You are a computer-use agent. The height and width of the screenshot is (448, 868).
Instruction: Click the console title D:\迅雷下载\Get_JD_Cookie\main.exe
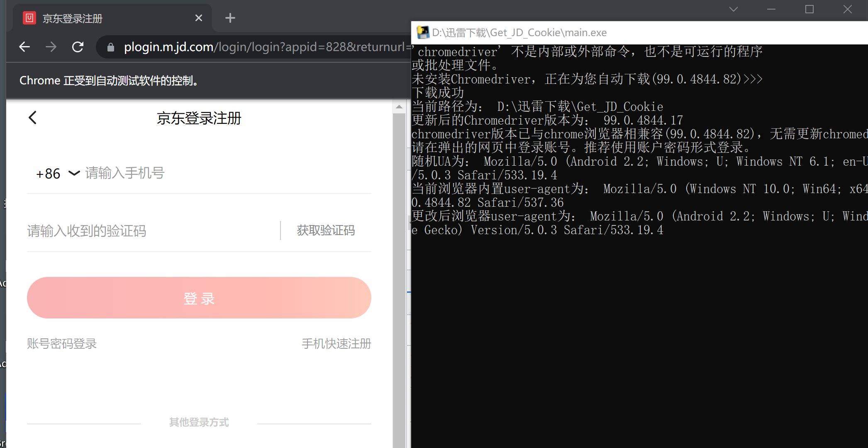(x=519, y=32)
